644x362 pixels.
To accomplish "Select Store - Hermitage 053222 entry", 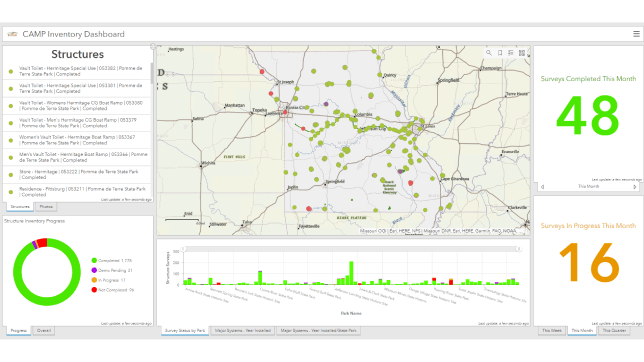I will (77, 175).
